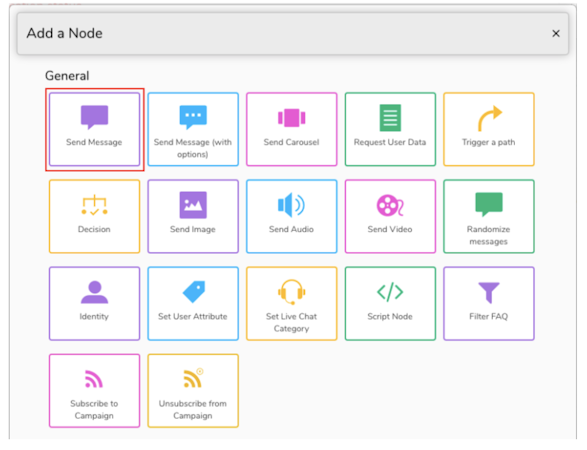Image resolution: width=587 pixels, height=450 pixels.
Task: Click the Add a Node title bar
Action: pyautogui.click(x=292, y=34)
